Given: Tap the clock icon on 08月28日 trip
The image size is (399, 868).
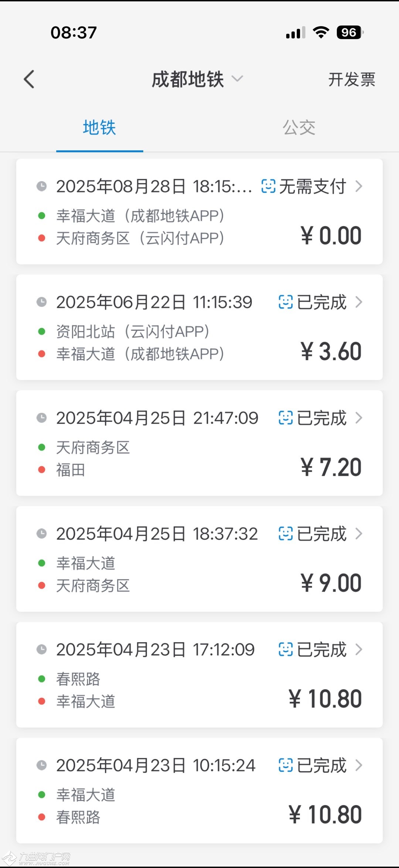Looking at the screenshot, I should click(42, 186).
